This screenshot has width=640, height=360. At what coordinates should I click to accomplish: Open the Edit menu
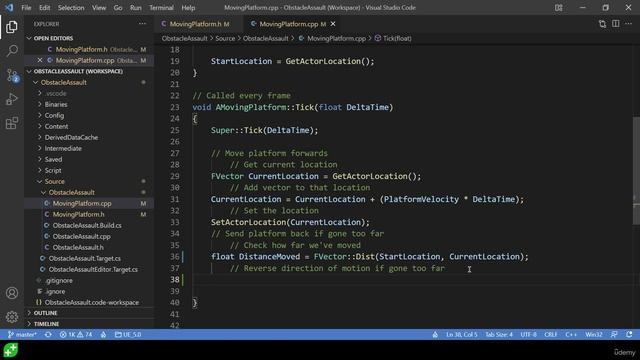[x=44, y=8]
